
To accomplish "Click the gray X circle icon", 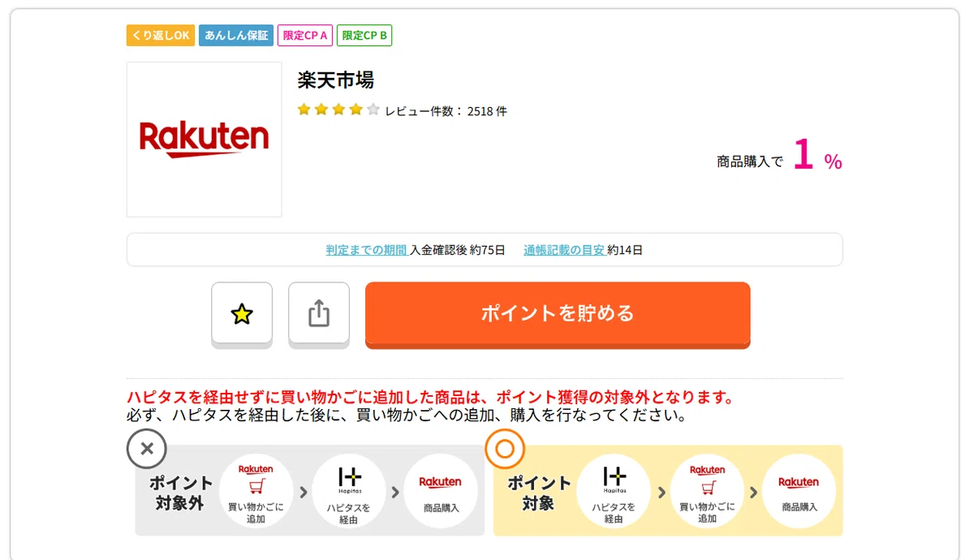I will [x=147, y=449].
